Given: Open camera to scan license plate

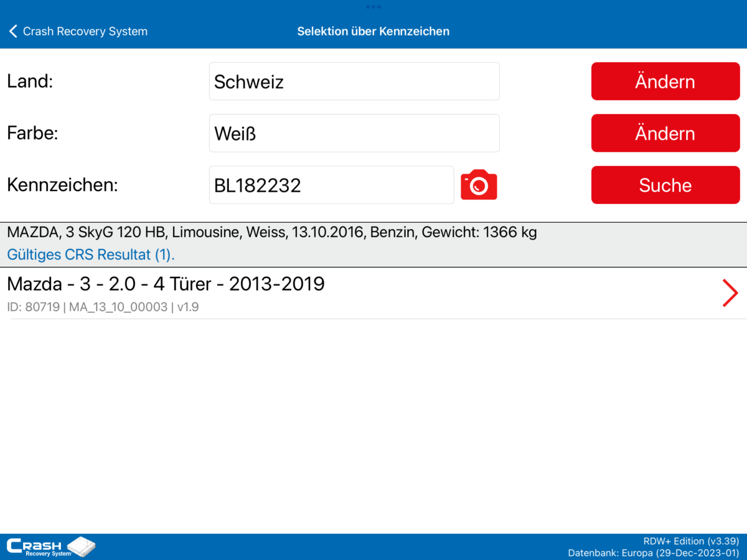Looking at the screenshot, I should [479, 185].
